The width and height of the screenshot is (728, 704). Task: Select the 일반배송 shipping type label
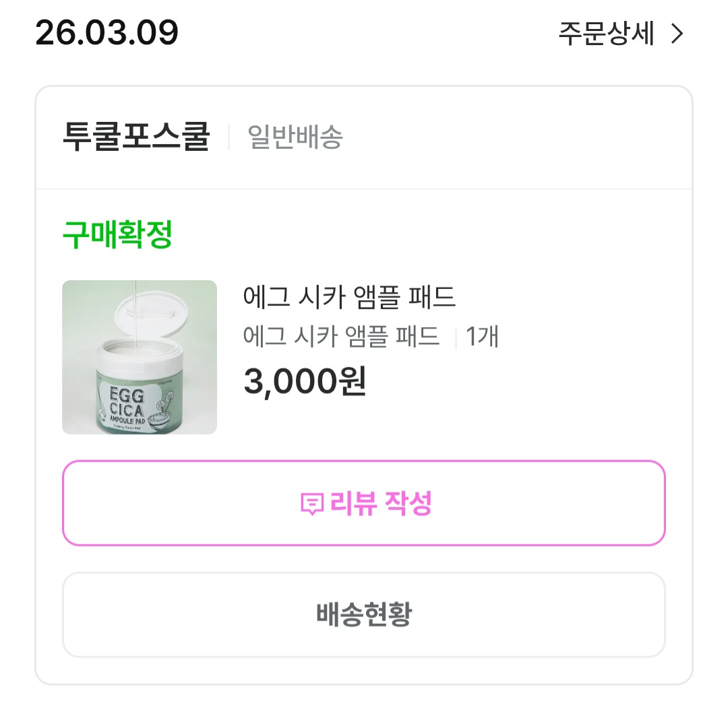(x=295, y=137)
